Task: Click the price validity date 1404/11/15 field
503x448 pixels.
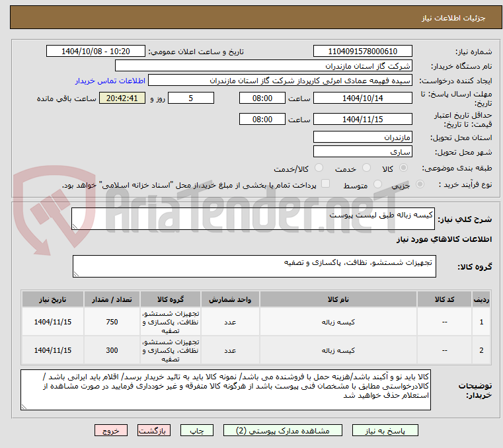Action: point(362,120)
